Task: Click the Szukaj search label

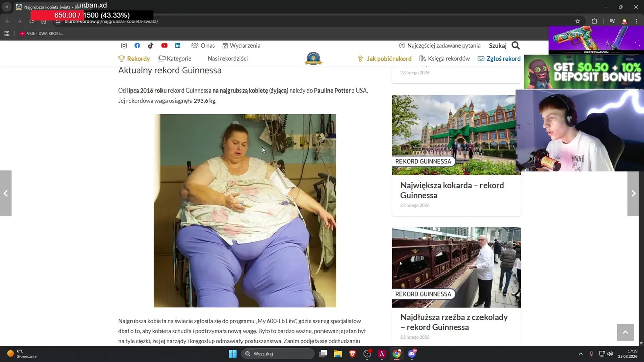Action: [498, 46]
